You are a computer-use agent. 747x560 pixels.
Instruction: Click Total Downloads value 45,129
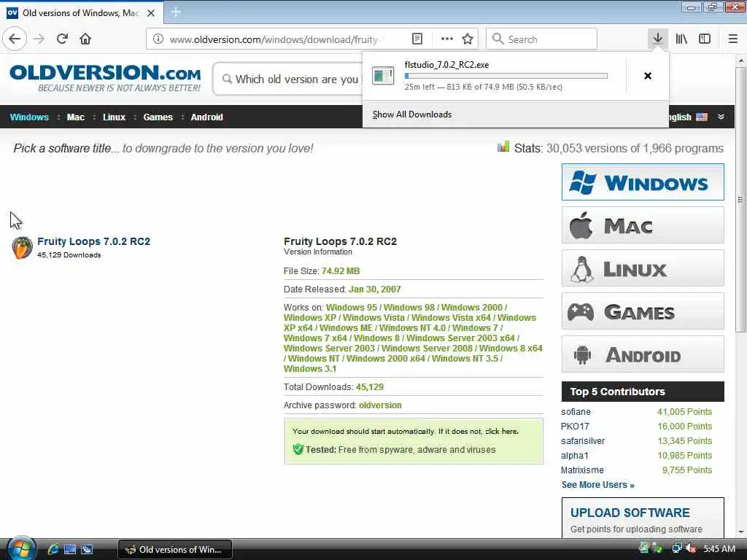coord(370,387)
